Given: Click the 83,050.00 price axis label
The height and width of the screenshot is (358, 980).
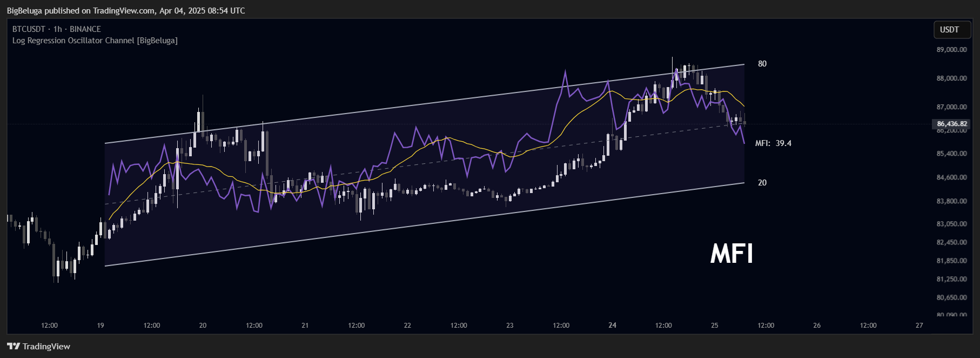Looking at the screenshot, I should 951,224.
